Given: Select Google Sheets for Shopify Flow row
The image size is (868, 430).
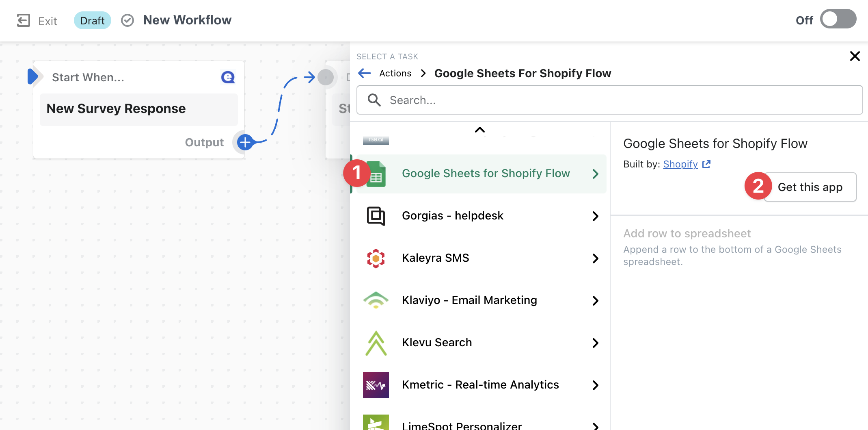Looking at the screenshot, I should (479, 174).
